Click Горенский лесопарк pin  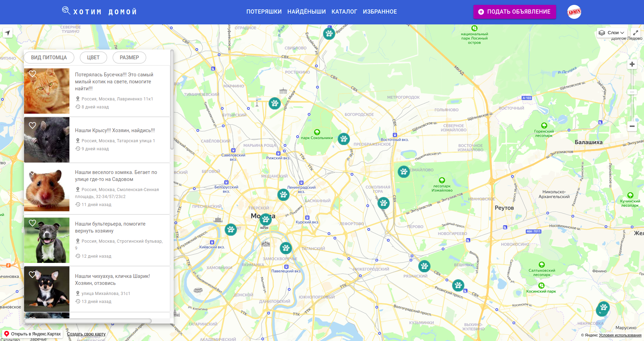coord(544,126)
